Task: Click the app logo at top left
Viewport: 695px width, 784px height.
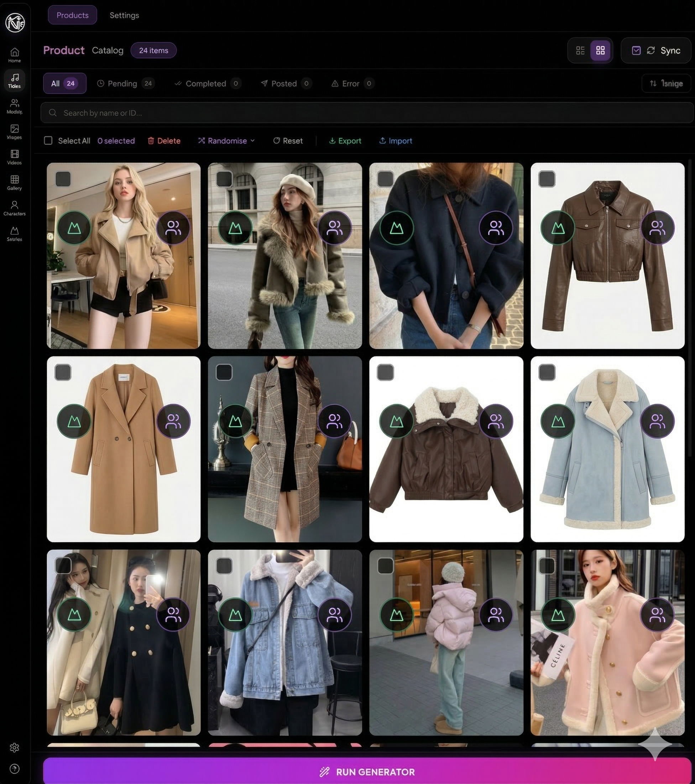Action: [x=15, y=22]
